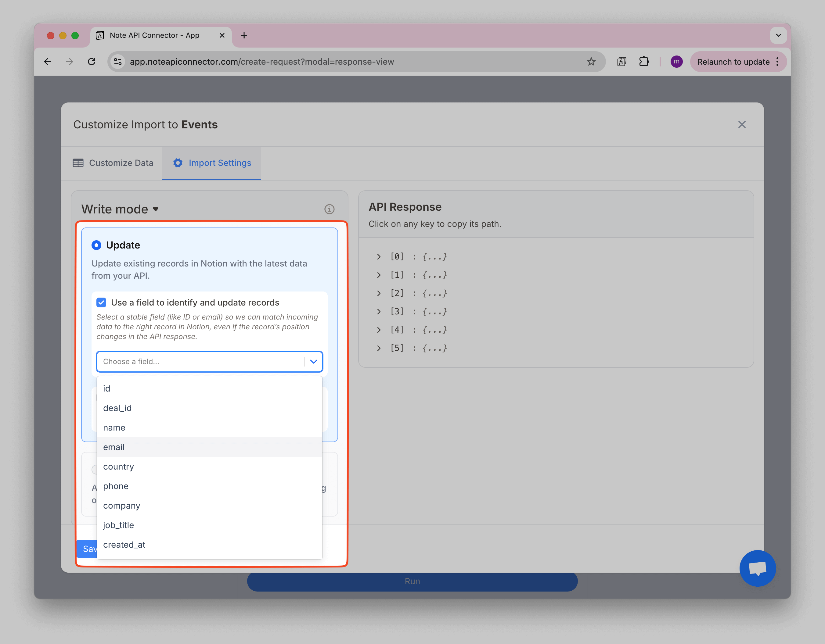Screen dimensions: 825x644
Task: Open the chat support bubble
Action: [x=757, y=568]
